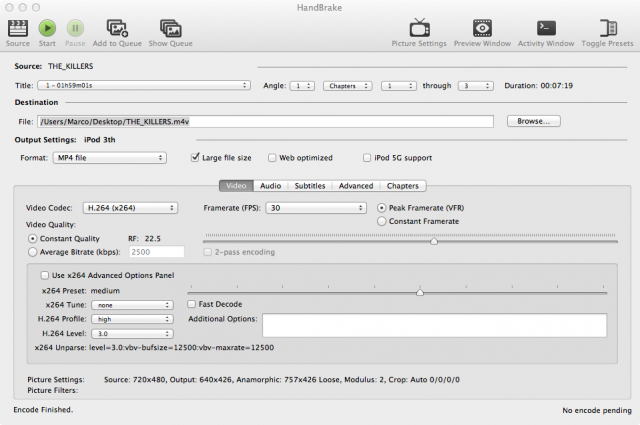This screenshot has width=640, height=425.
Task: Switch to the Video tab
Action: click(236, 186)
